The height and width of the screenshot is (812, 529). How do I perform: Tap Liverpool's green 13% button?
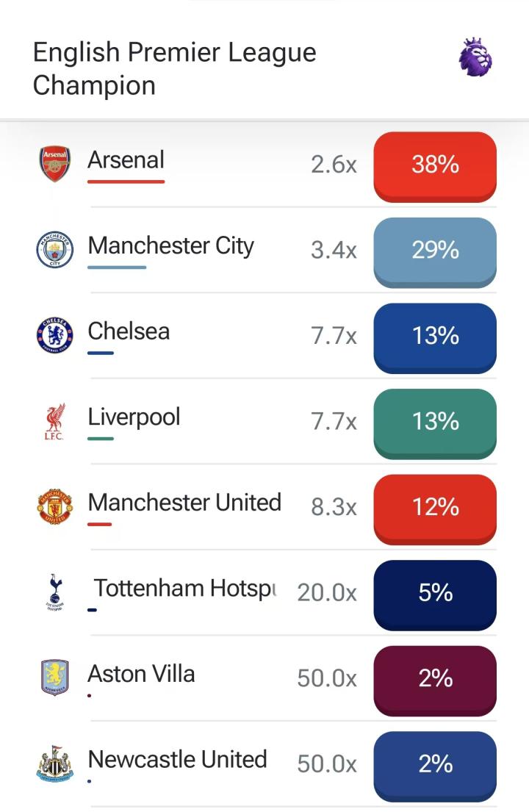(435, 423)
